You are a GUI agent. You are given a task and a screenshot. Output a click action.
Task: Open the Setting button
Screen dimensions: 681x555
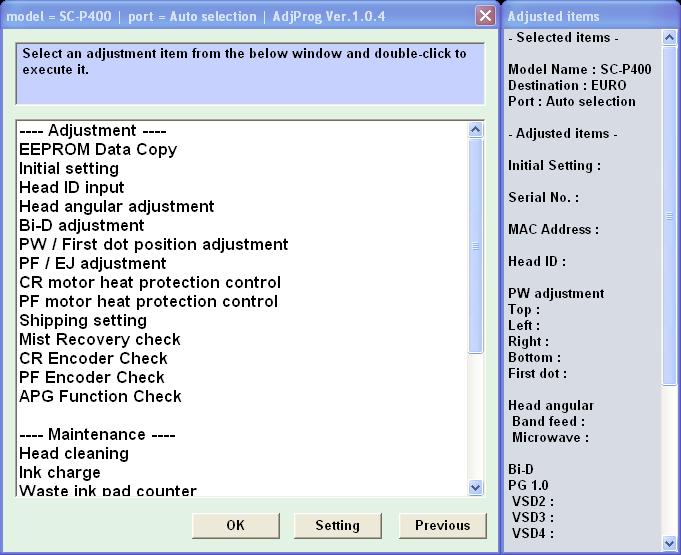pyautogui.click(x=337, y=525)
